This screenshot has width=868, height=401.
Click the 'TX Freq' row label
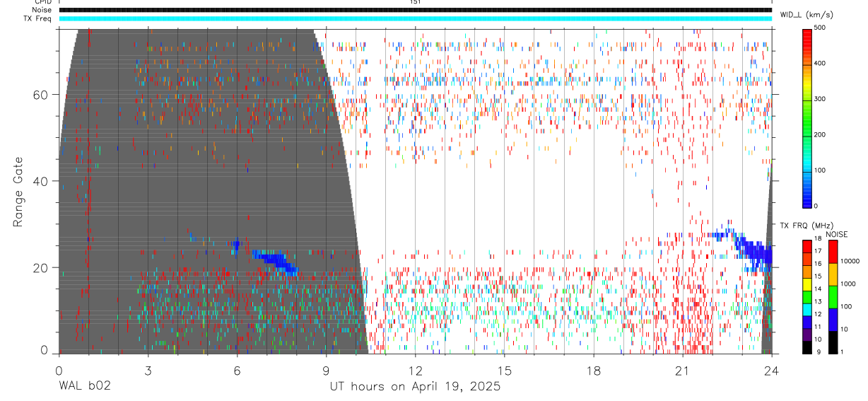tap(38, 18)
